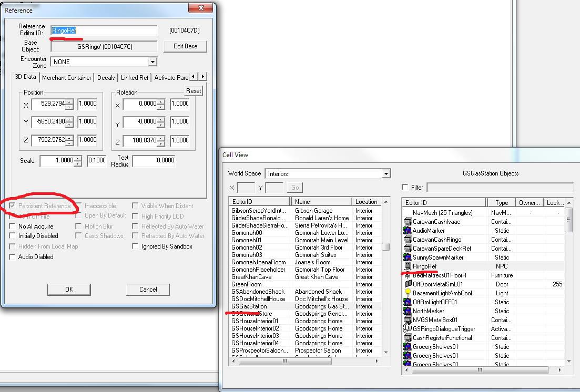Image resolution: width=580 pixels, height=392 pixels.
Task: Open the Encounter Zone dropdown
Action: [152, 61]
